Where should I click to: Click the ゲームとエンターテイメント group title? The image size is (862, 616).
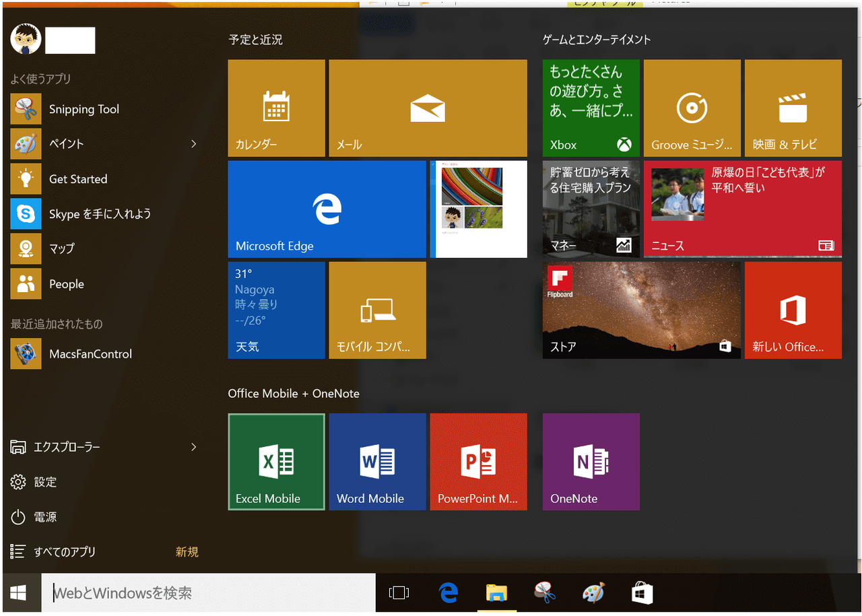coord(597,40)
